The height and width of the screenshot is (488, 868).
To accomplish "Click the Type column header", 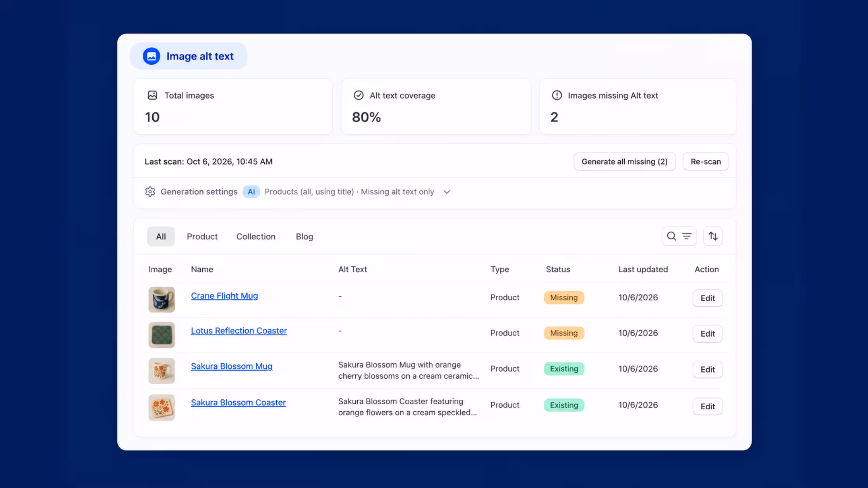I will pyautogui.click(x=499, y=270).
